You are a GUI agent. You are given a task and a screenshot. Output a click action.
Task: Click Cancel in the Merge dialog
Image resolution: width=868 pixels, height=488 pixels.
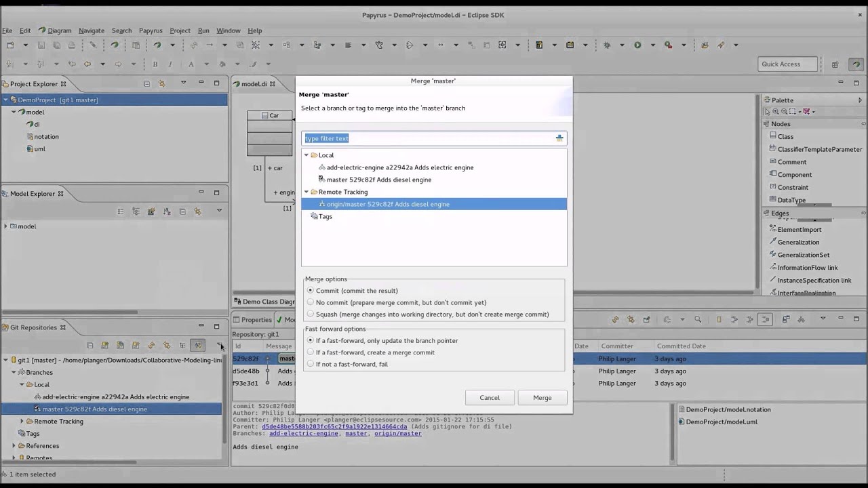click(490, 398)
